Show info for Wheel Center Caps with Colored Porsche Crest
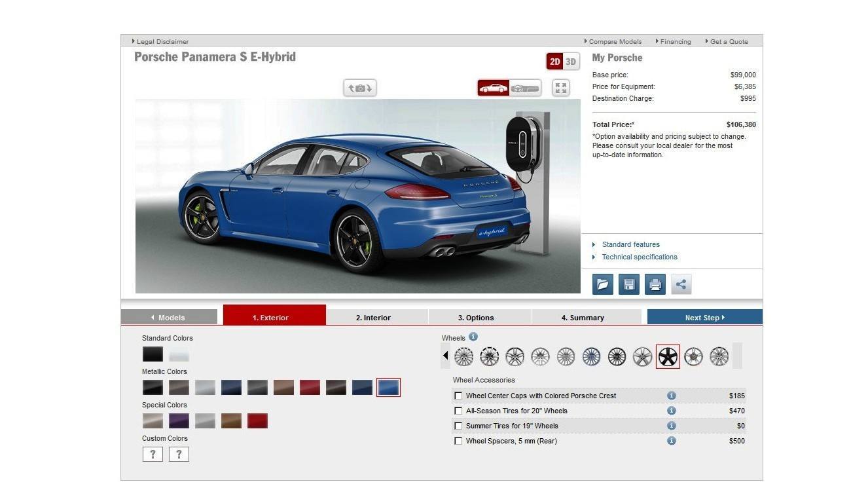The width and height of the screenshot is (868, 486). point(671,396)
